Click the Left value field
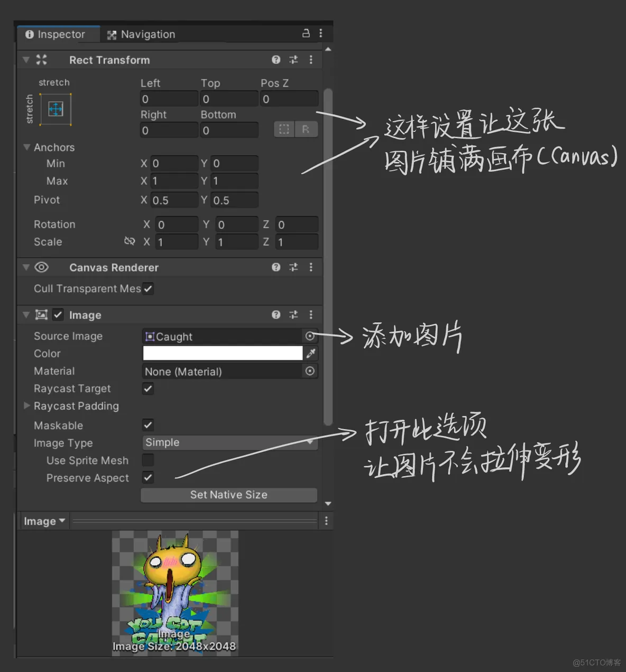This screenshot has width=626, height=672. [x=169, y=99]
